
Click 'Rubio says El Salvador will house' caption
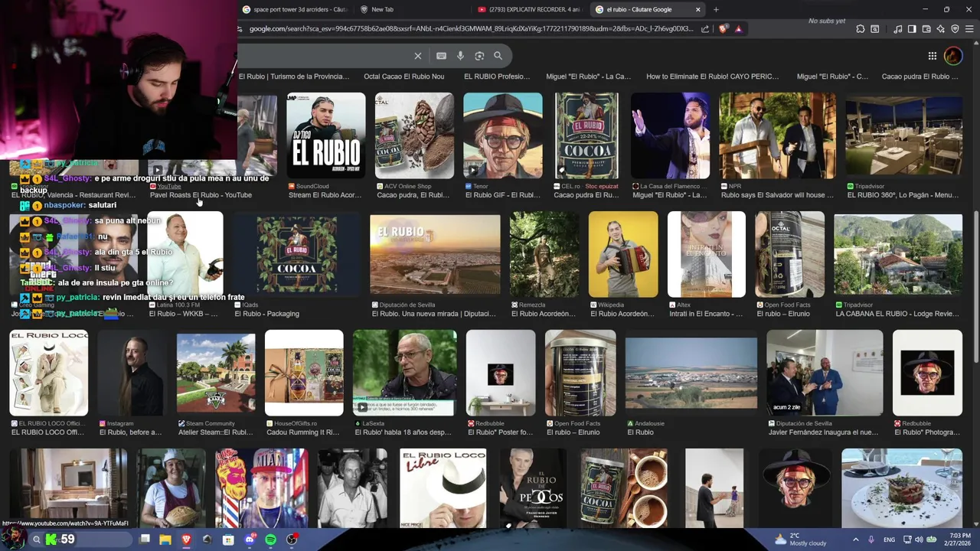tap(778, 195)
